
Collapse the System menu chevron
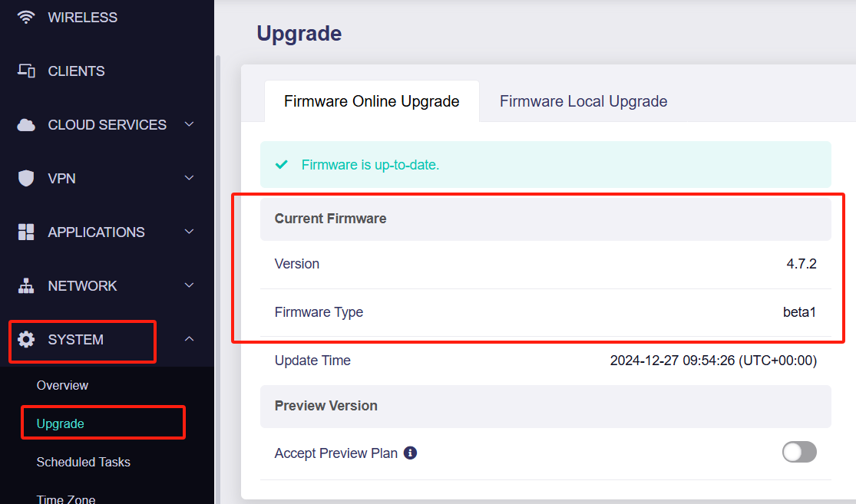(x=189, y=339)
